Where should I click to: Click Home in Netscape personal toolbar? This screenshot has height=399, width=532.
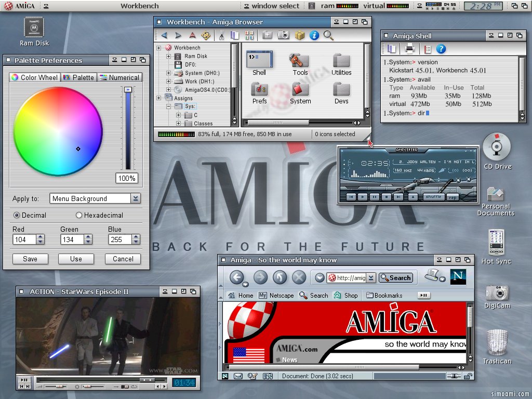click(241, 296)
